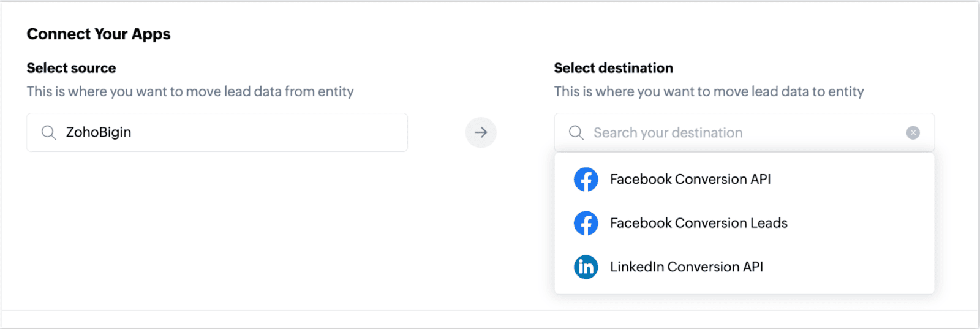Screen dimensions: 980x329
Task: Click the move lead data to entity description
Action: click(x=709, y=92)
